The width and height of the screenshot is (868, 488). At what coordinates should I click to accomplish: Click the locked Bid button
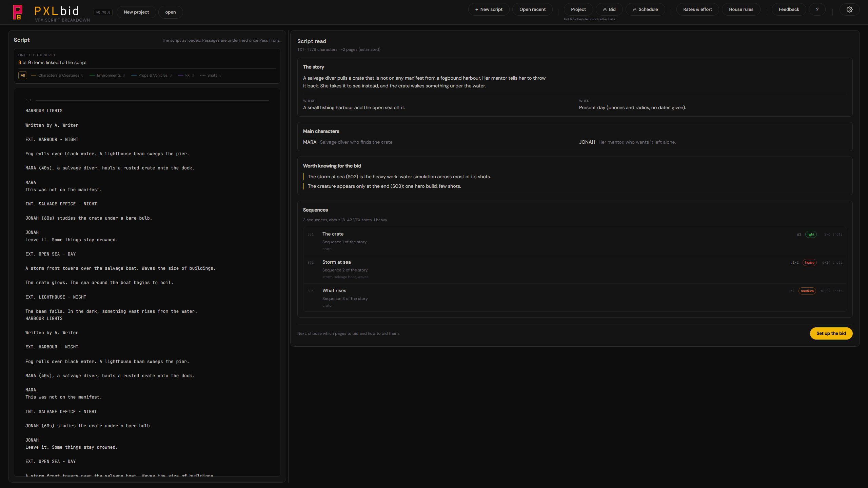(609, 9)
